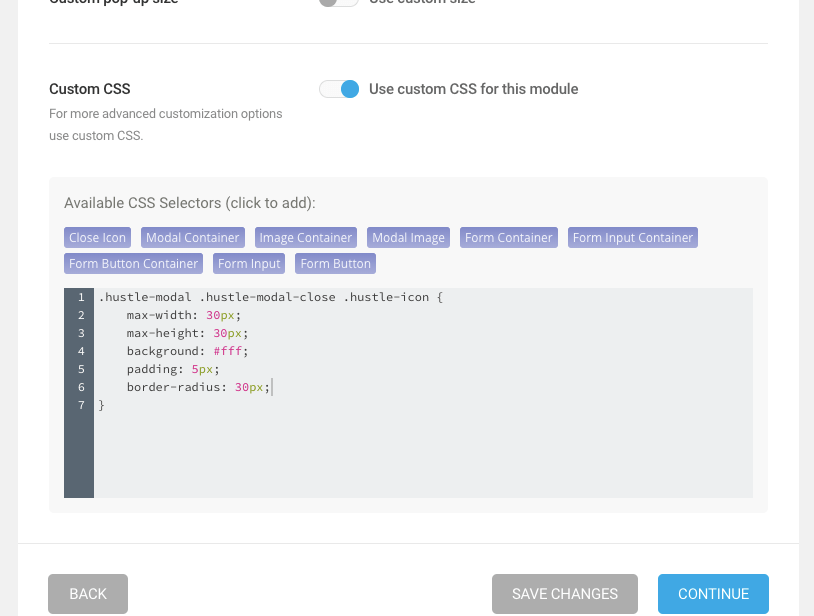Add the Form Input selector tag
This screenshot has height=616, width=814.
pyautogui.click(x=249, y=264)
